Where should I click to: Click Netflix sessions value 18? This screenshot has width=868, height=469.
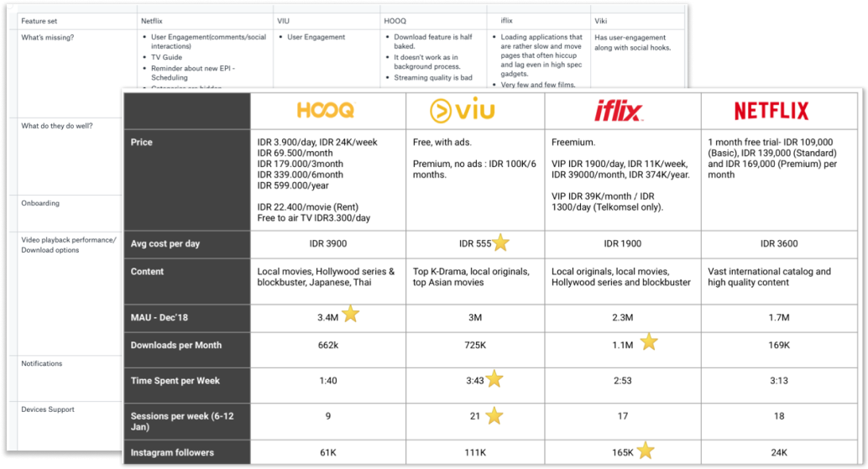pos(779,416)
